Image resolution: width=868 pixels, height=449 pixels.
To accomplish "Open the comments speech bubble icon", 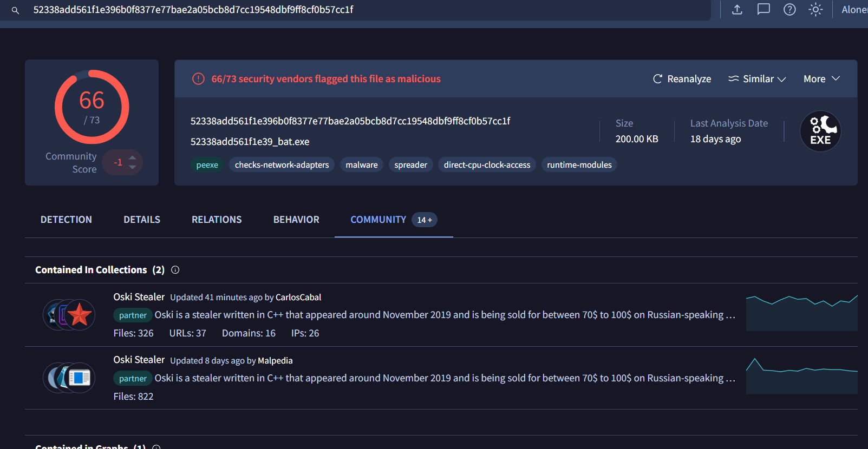I will pyautogui.click(x=763, y=10).
